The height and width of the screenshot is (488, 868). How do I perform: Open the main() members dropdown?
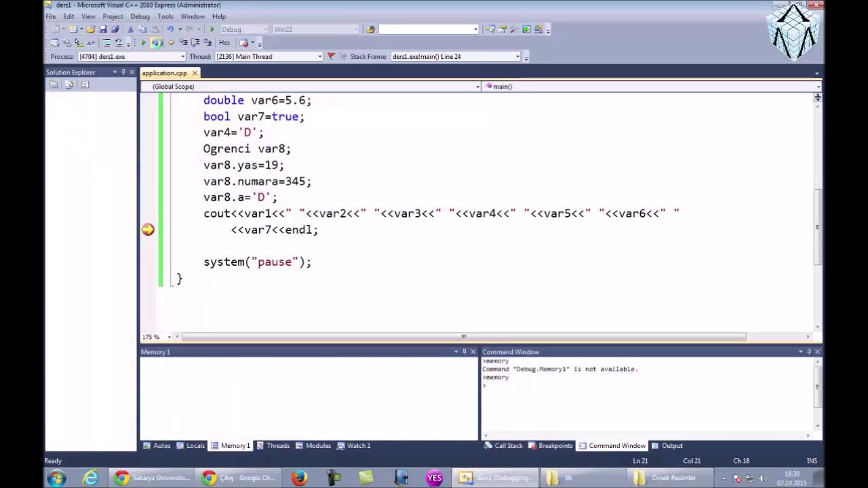click(x=818, y=86)
